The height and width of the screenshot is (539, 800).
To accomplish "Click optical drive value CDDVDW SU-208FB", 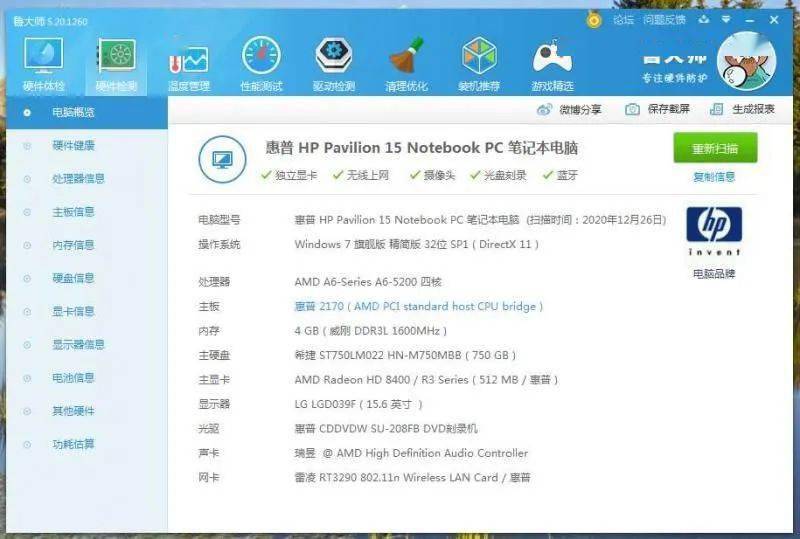I will [386, 429].
